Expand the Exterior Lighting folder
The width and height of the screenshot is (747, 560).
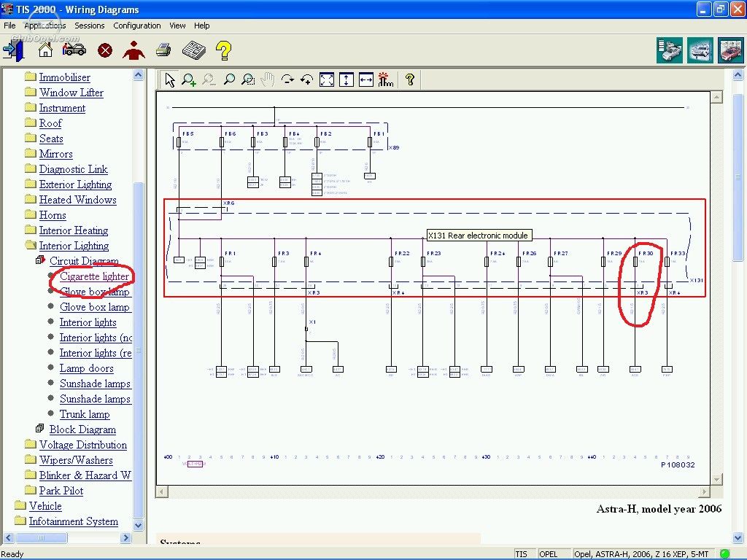[30, 184]
